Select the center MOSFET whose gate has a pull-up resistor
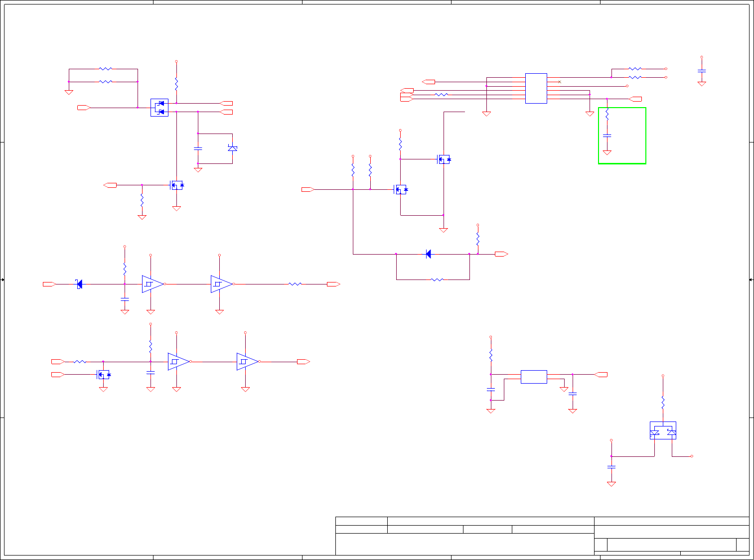Screen dimensions: 754x560 tap(444, 159)
